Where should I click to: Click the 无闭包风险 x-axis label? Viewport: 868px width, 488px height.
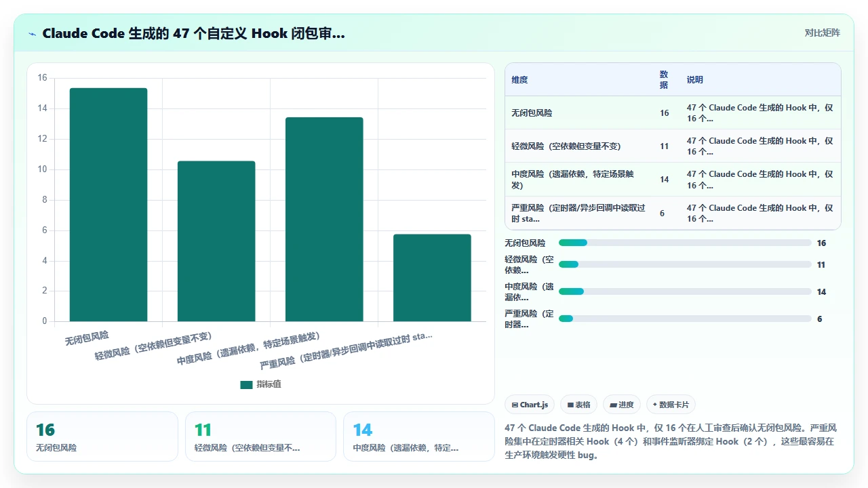tap(87, 338)
